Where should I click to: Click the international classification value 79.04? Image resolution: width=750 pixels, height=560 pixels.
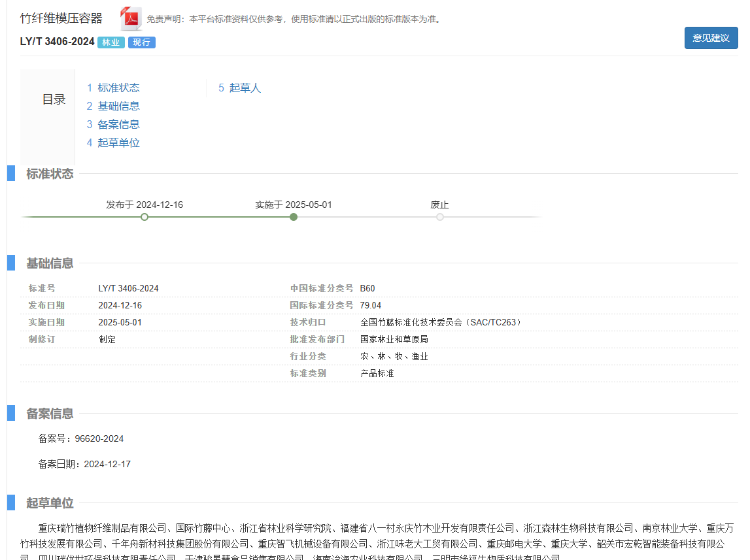[371, 305]
